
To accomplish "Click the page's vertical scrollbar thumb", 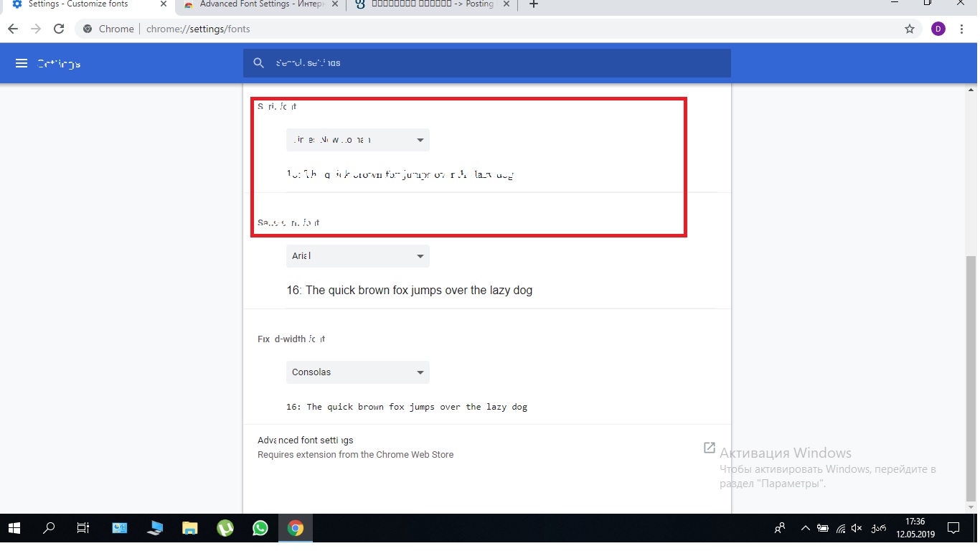I will [x=972, y=379].
